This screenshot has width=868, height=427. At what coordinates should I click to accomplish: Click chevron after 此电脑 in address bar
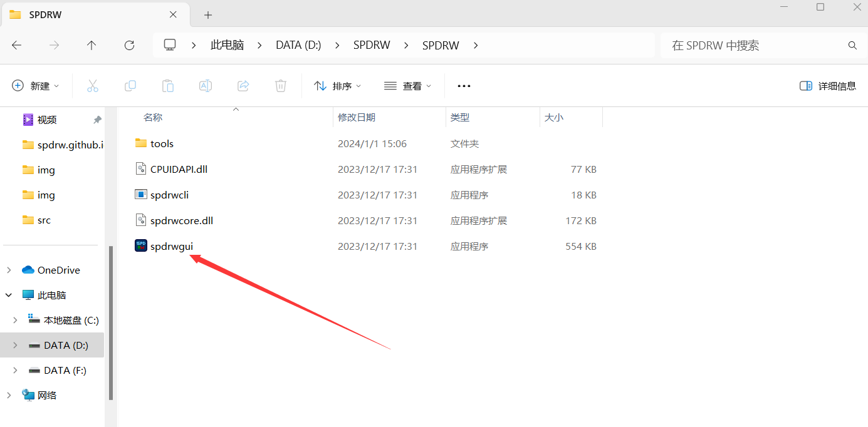259,45
